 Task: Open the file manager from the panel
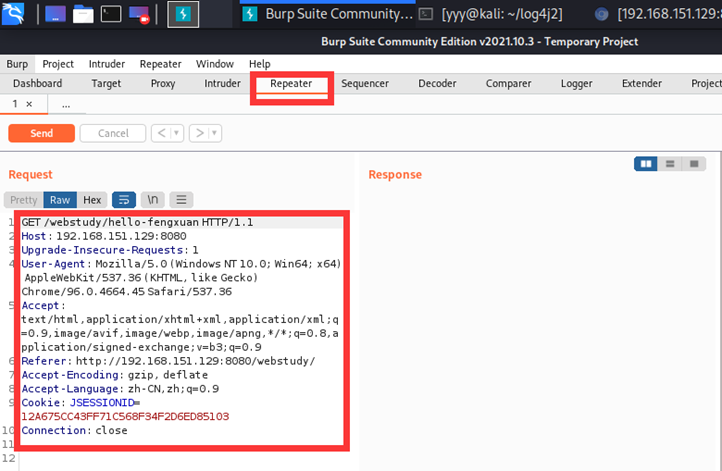(x=83, y=14)
